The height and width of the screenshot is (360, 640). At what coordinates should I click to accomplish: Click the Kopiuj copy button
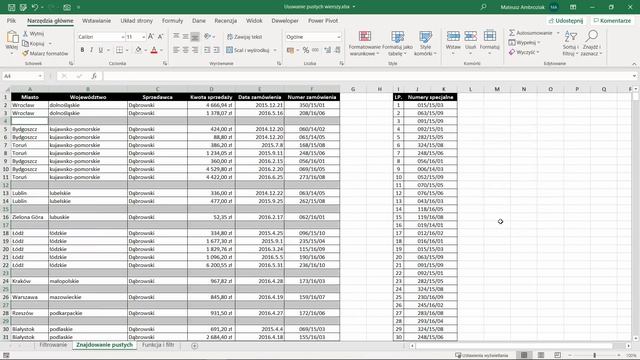click(x=33, y=43)
